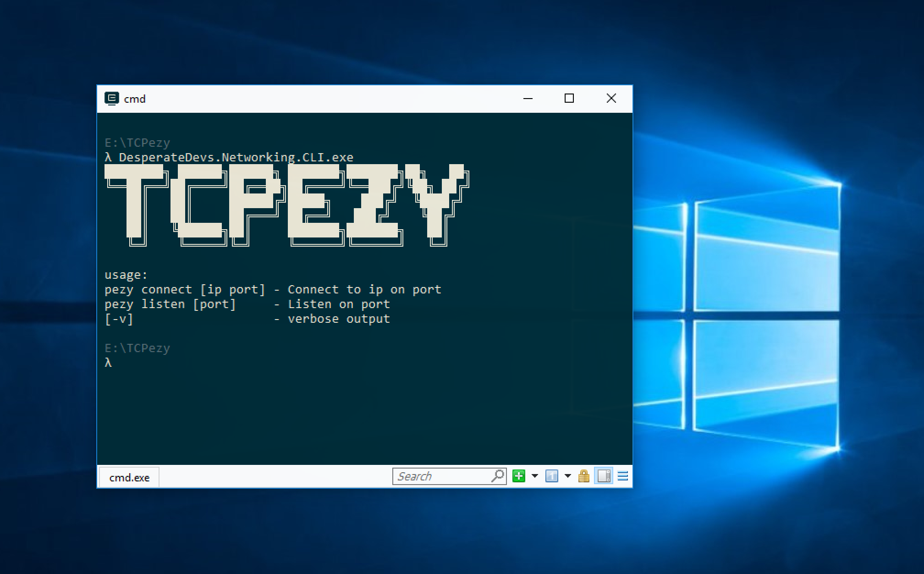924x574 pixels.
Task: Click the active console "1" indicator icon
Action: (552, 476)
